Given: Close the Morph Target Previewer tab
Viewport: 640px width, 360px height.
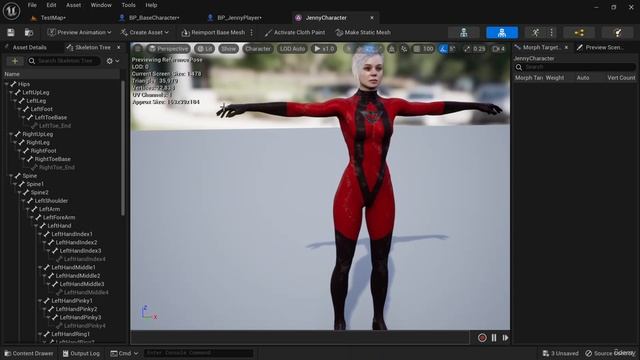Looking at the screenshot, I should (x=566, y=48).
